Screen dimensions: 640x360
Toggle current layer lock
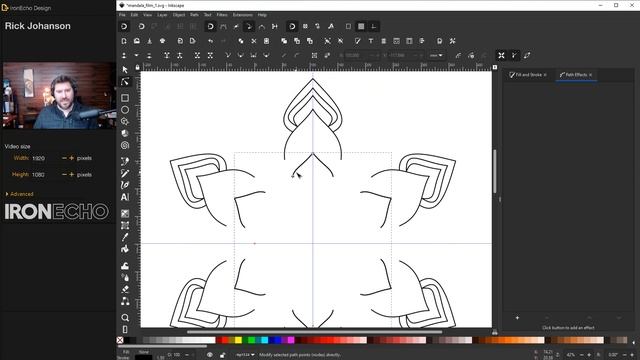(x=222, y=355)
